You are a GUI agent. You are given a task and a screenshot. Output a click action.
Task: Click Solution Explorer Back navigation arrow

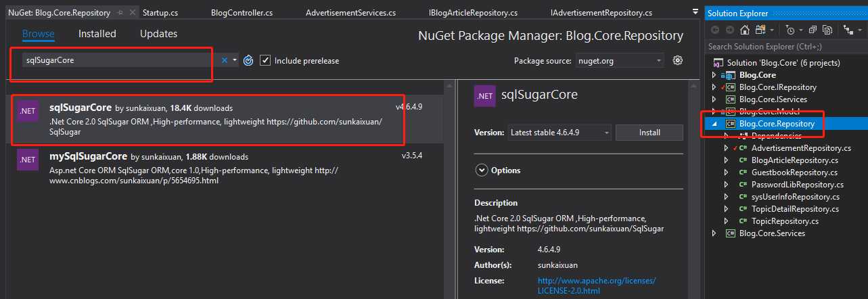click(715, 30)
